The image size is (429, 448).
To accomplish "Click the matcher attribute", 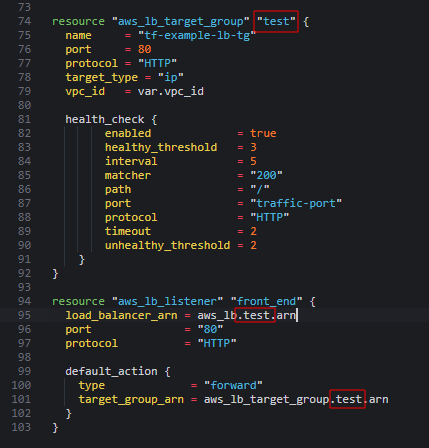I will [x=128, y=175].
